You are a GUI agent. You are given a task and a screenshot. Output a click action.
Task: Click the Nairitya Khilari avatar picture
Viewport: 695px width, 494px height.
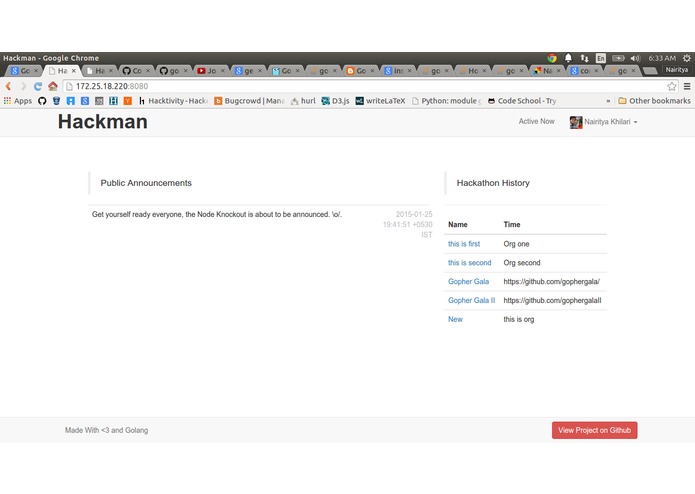click(x=576, y=122)
